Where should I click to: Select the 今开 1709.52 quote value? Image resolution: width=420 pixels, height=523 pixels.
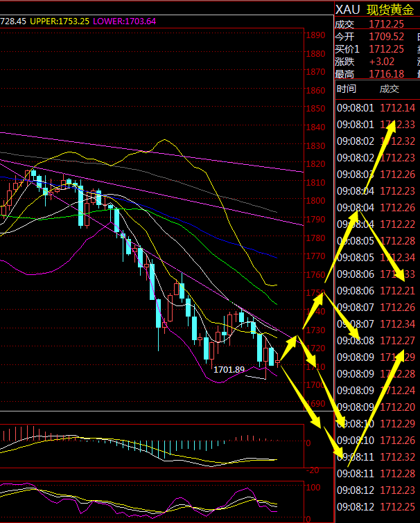click(386, 36)
